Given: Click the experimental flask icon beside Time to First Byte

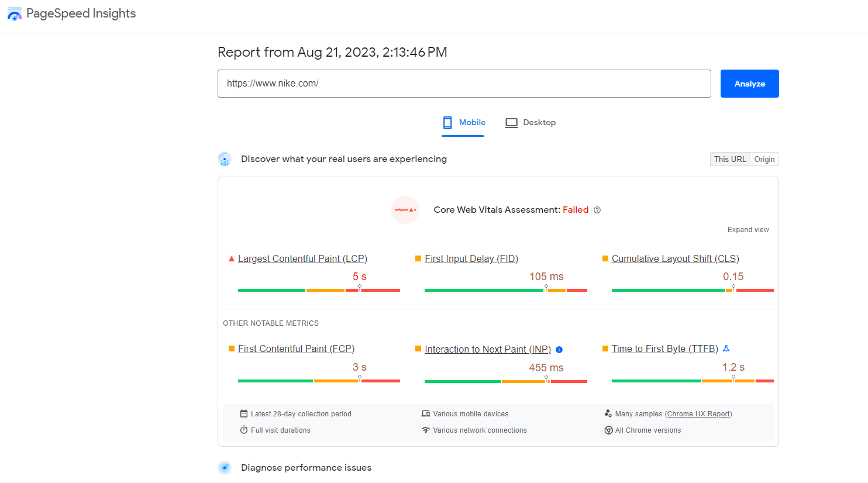Looking at the screenshot, I should click(726, 348).
